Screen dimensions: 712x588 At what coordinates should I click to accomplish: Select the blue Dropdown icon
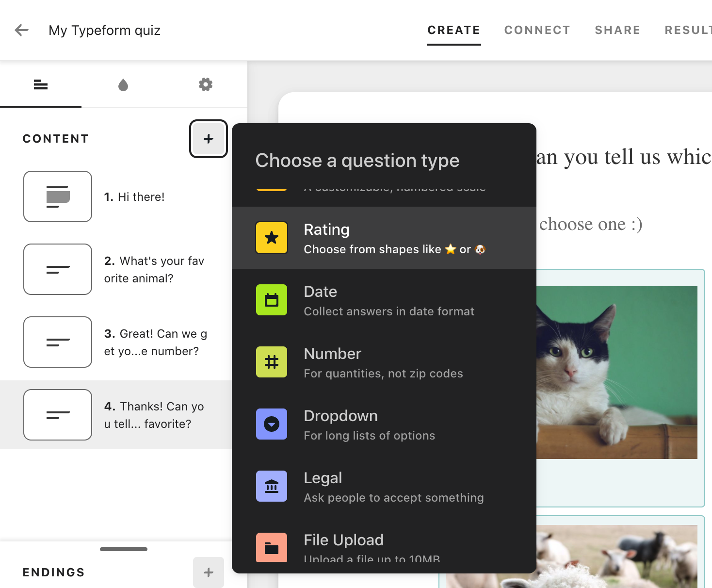pos(272,424)
